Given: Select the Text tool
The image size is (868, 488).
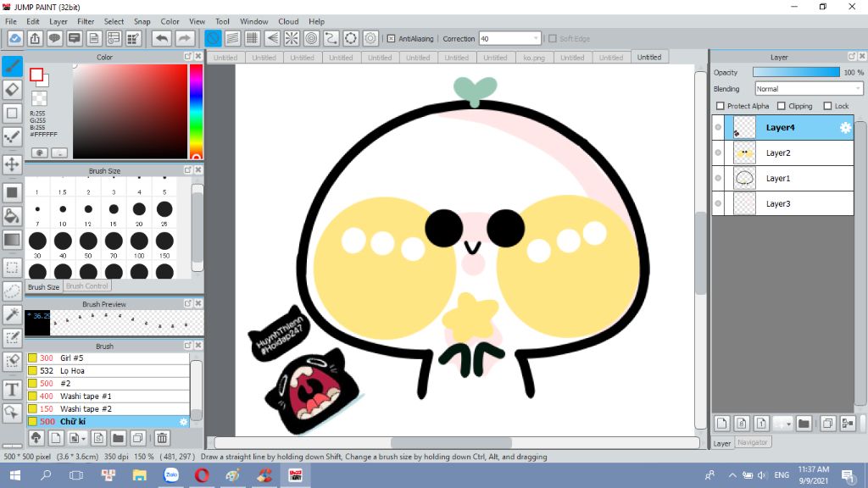Looking at the screenshot, I should coord(12,390).
